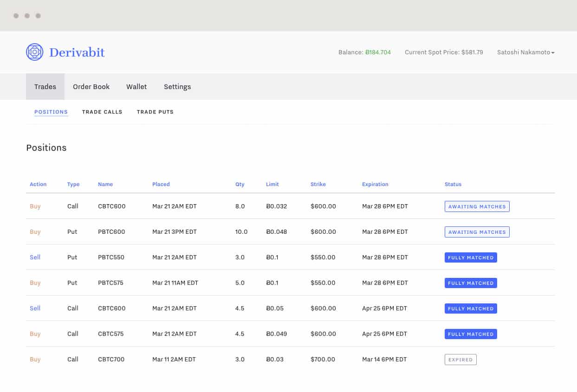Go to the Settings tab

click(x=177, y=87)
